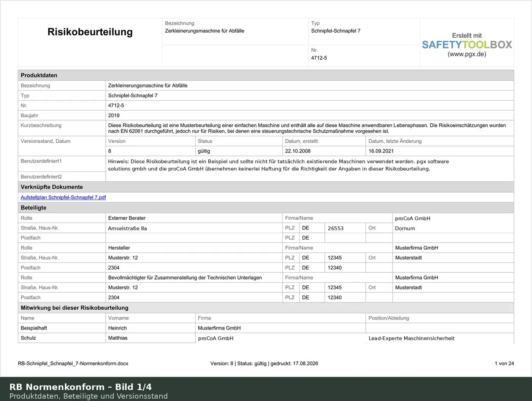Image resolution: width=532 pixels, height=401 pixels.
Task: Click the address Amselstraße 8a
Action: click(127, 228)
